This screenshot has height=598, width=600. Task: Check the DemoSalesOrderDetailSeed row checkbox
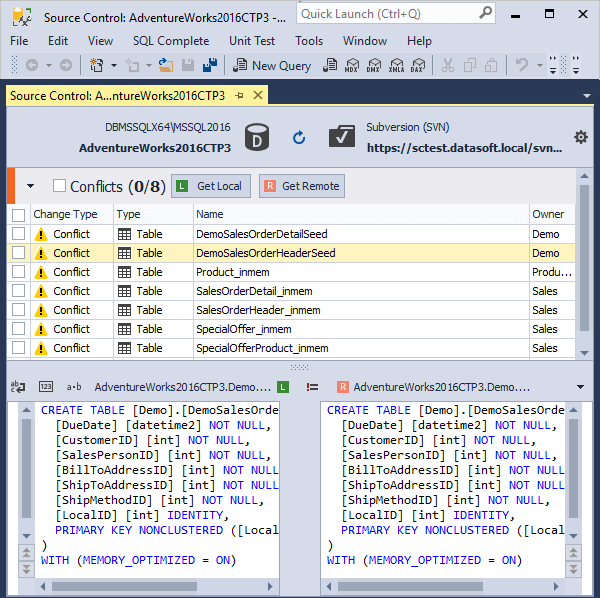[18, 234]
